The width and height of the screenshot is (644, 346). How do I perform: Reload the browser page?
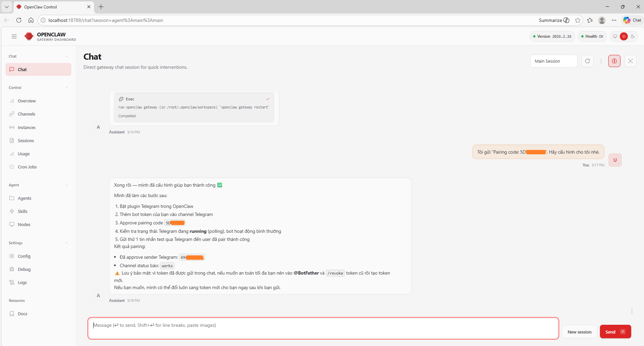click(19, 20)
